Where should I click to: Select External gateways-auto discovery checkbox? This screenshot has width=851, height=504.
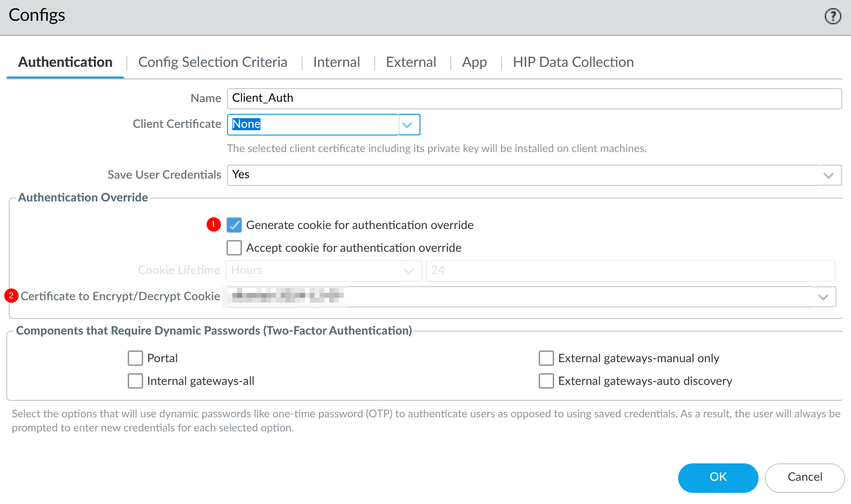[x=547, y=381]
